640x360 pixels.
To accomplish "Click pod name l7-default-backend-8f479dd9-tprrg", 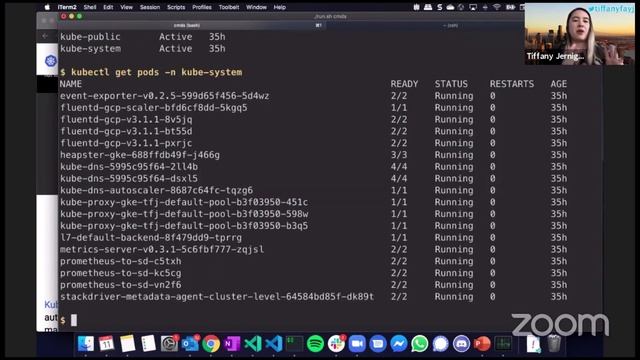I will pyautogui.click(x=151, y=238).
